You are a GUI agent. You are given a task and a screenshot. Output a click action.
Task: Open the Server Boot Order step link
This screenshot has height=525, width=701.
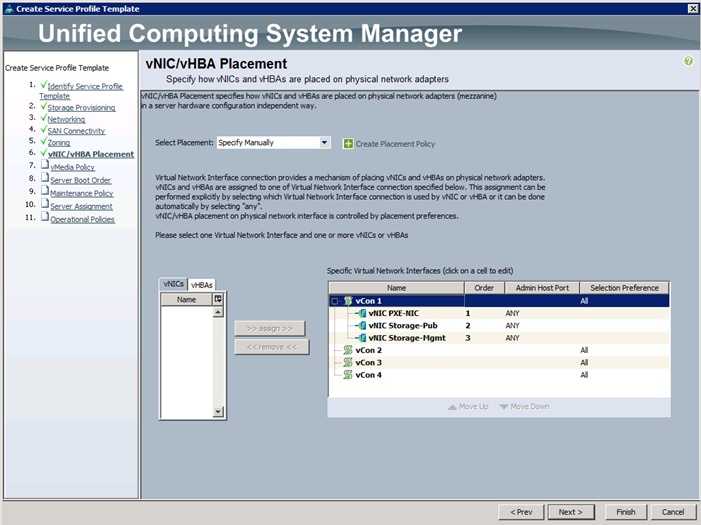click(x=80, y=180)
